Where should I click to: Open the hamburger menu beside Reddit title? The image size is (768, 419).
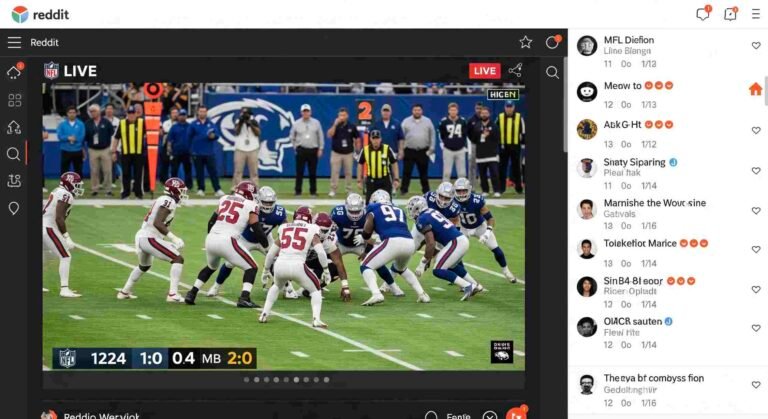click(x=14, y=42)
